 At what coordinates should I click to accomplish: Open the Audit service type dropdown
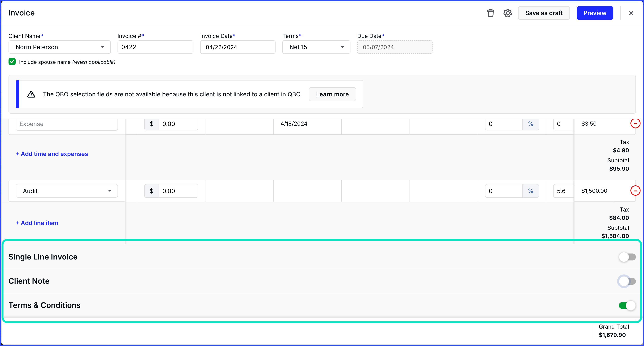pos(66,191)
